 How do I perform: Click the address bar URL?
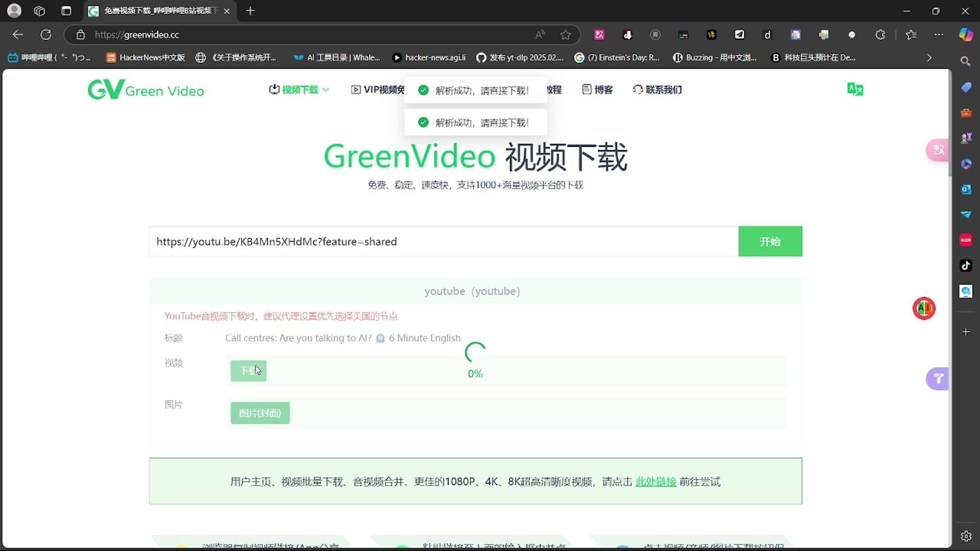[137, 35]
